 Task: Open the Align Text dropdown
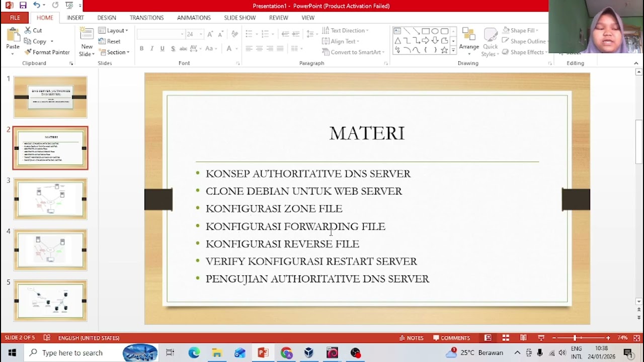pos(340,41)
